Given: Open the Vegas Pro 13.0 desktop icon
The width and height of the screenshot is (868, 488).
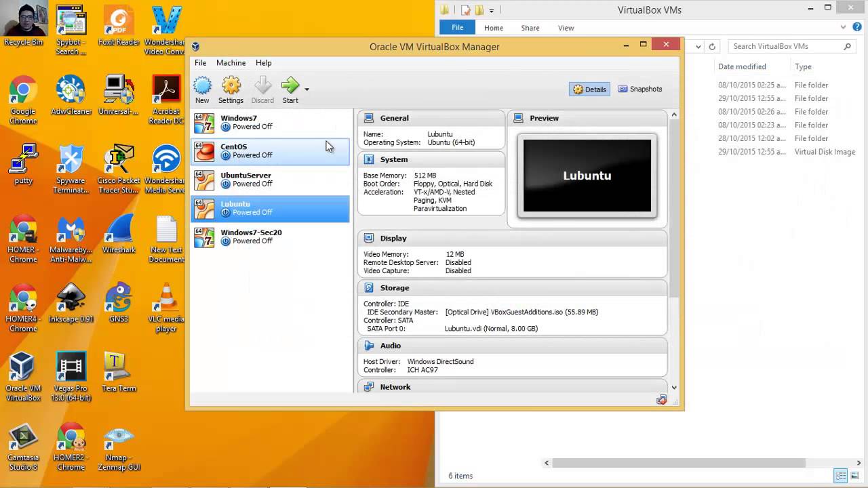Looking at the screenshot, I should click(71, 378).
